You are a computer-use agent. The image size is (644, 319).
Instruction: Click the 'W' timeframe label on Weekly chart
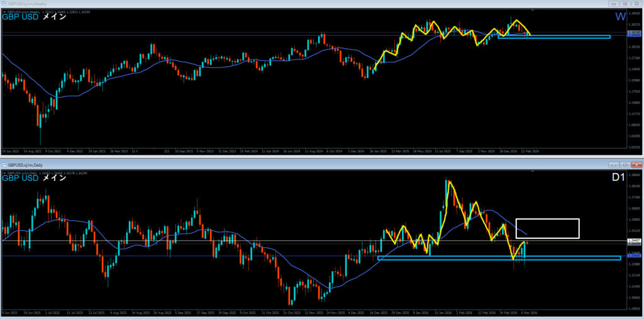620,17
